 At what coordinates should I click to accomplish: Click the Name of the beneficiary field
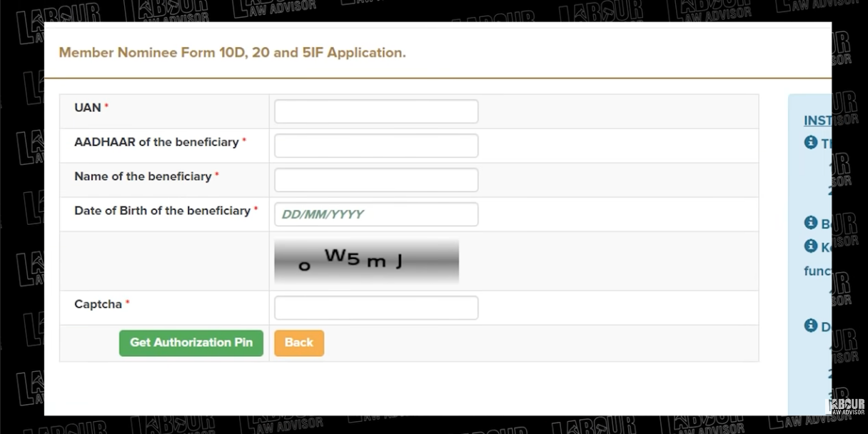(376, 180)
